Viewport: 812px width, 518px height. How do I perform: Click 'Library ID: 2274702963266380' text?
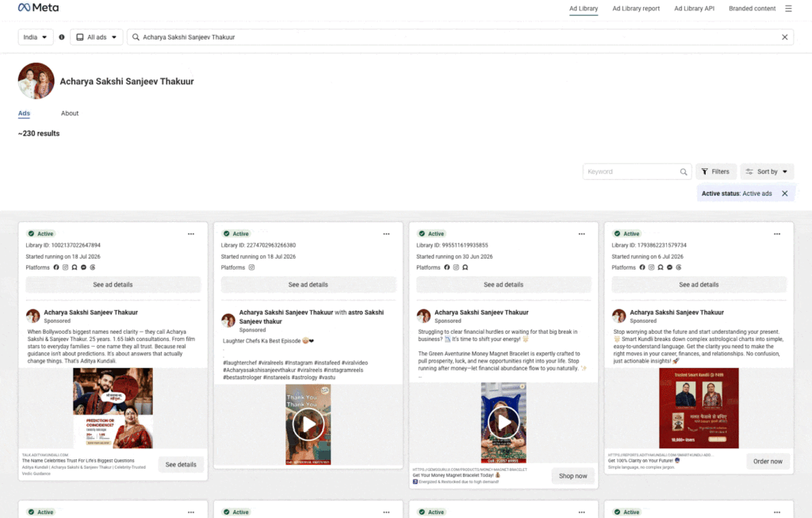(259, 246)
